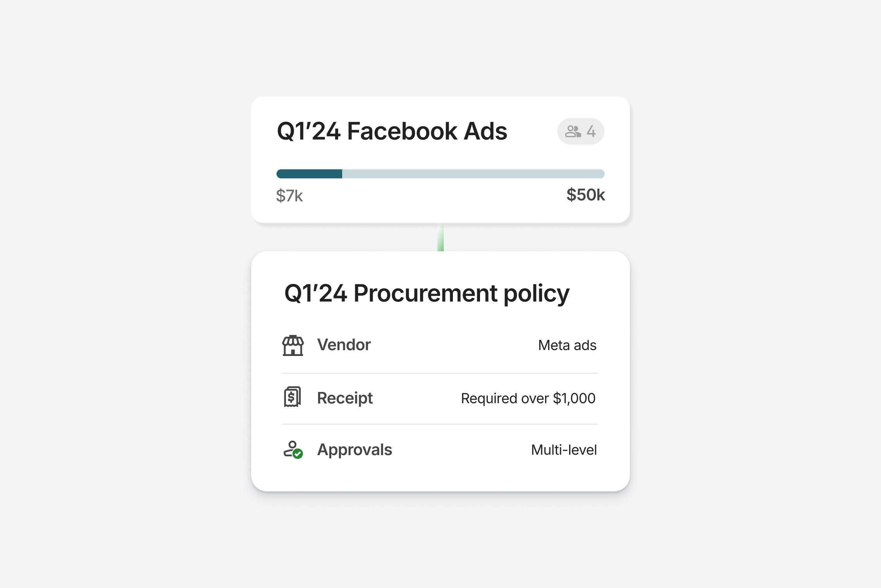Click the Receipt dollar icon
881x588 pixels.
click(293, 397)
